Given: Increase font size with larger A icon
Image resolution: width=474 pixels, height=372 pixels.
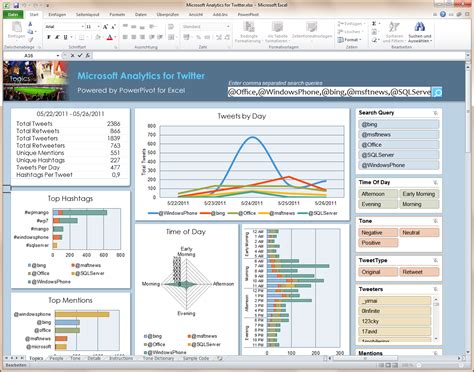Looking at the screenshot, I should 105,27.
